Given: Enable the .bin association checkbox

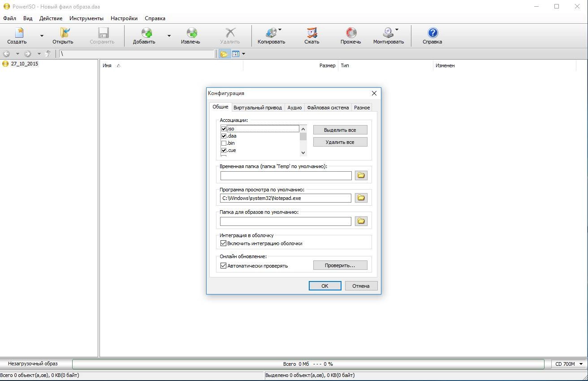Looking at the screenshot, I should point(224,143).
